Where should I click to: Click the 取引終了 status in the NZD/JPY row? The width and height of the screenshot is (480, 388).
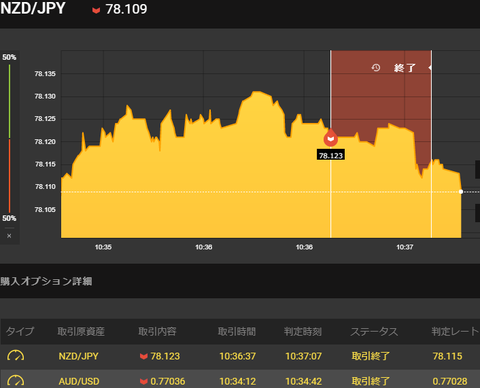coord(370,356)
